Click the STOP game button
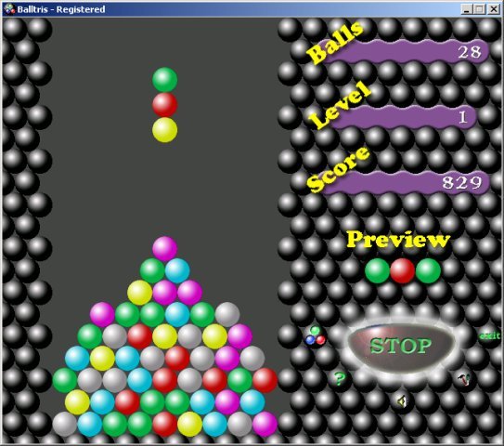Image resolution: width=504 pixels, height=446 pixels. (400, 346)
